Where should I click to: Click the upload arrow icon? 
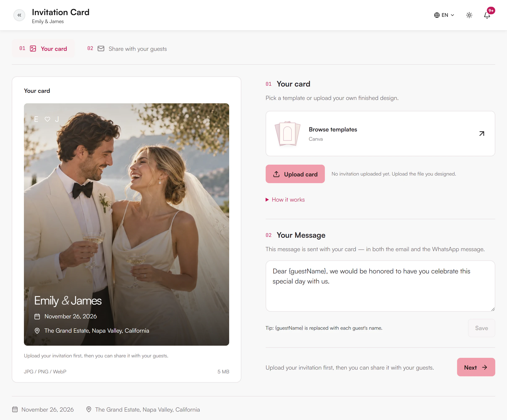tap(276, 174)
